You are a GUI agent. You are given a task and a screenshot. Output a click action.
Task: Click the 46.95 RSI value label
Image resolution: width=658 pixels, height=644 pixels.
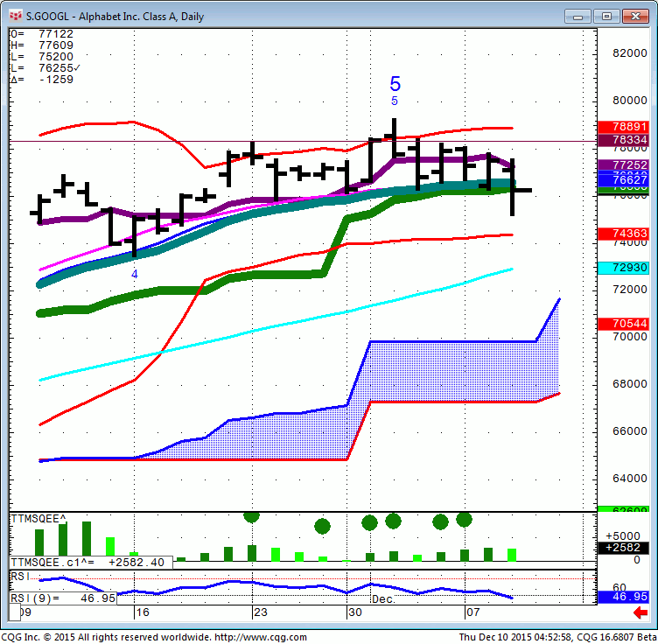pos(623,597)
